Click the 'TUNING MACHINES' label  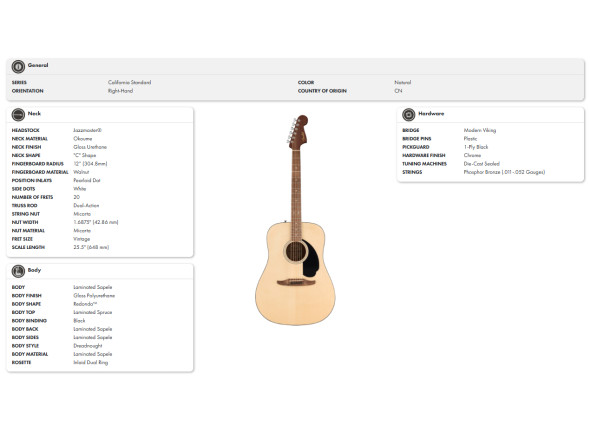click(x=424, y=164)
